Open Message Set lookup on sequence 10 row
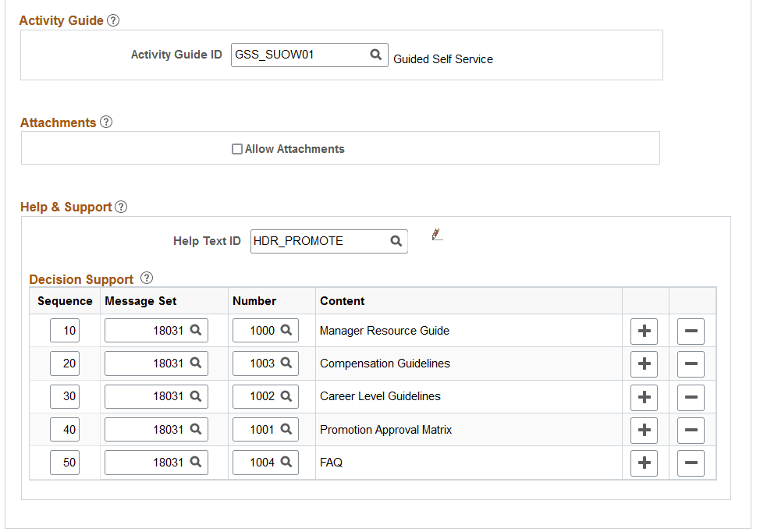Screen dimensions: 760x532 tap(197, 330)
